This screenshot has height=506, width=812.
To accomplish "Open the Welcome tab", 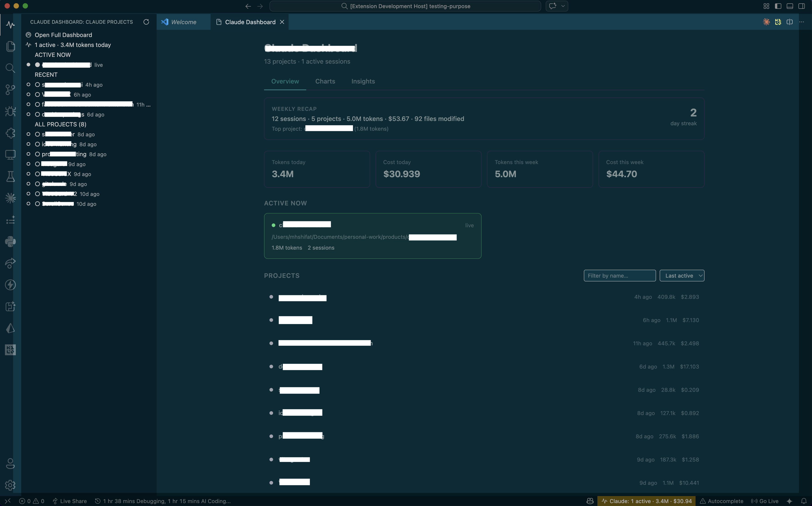I will point(183,22).
